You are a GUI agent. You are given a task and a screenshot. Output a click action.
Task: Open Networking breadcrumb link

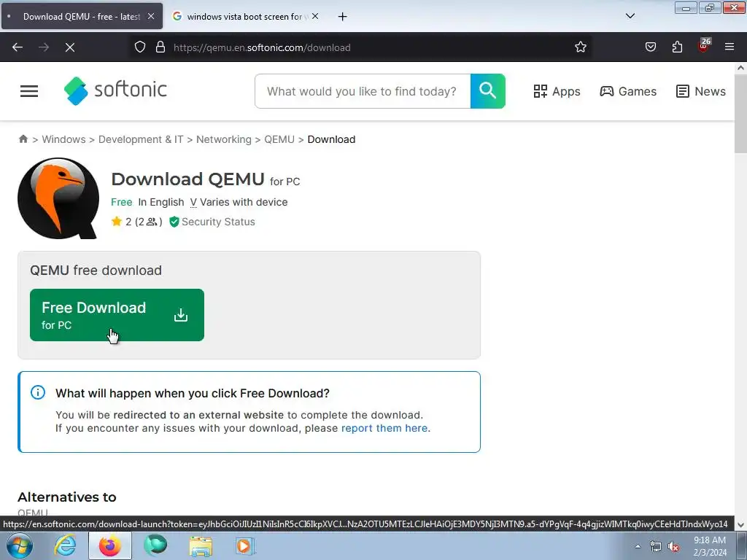coord(224,139)
